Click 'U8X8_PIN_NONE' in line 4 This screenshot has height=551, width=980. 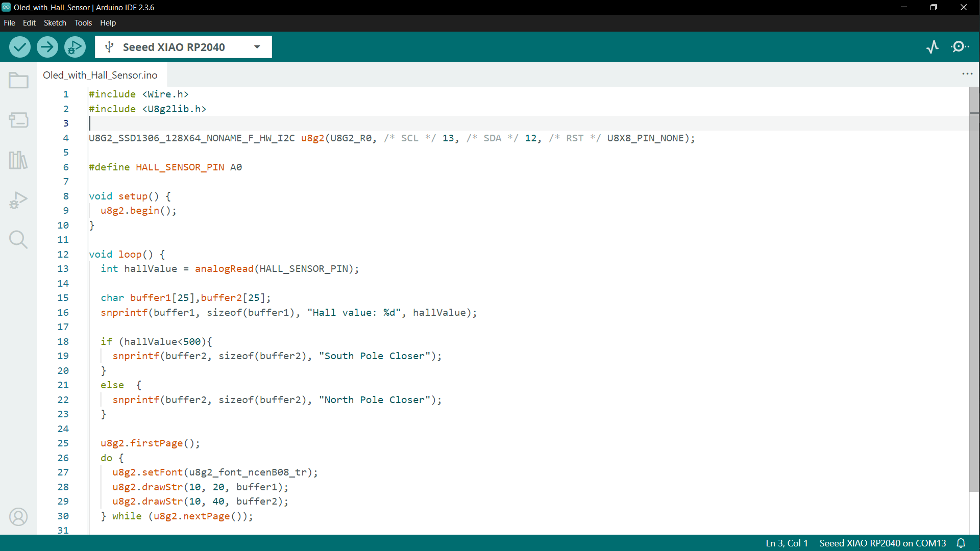pyautogui.click(x=645, y=138)
